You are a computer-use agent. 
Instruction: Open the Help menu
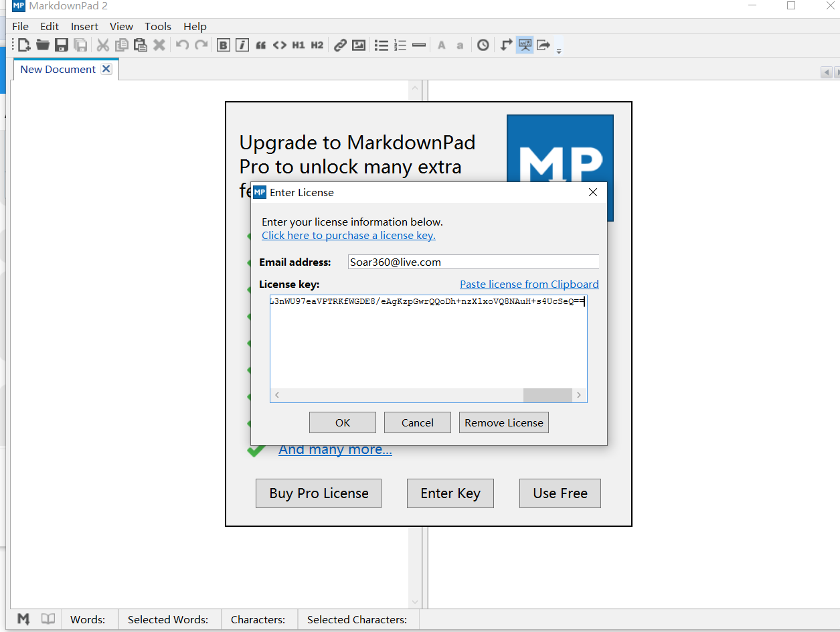pyautogui.click(x=195, y=27)
